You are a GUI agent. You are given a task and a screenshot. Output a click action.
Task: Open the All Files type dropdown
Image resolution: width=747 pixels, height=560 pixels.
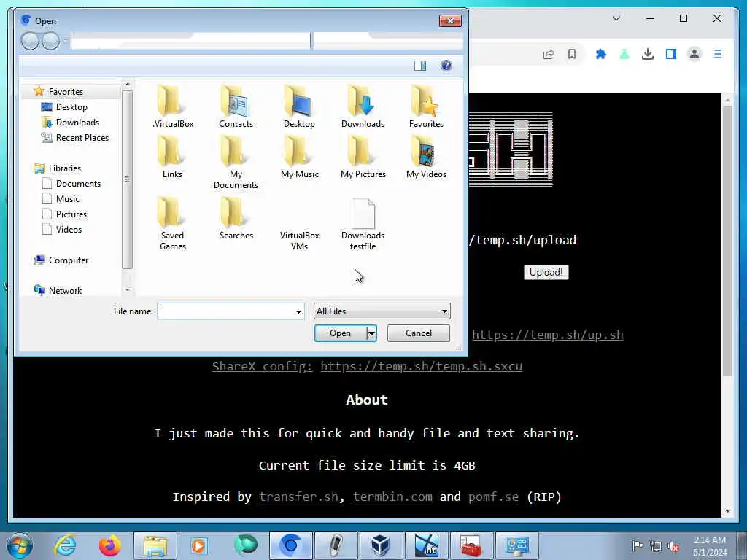click(x=382, y=311)
